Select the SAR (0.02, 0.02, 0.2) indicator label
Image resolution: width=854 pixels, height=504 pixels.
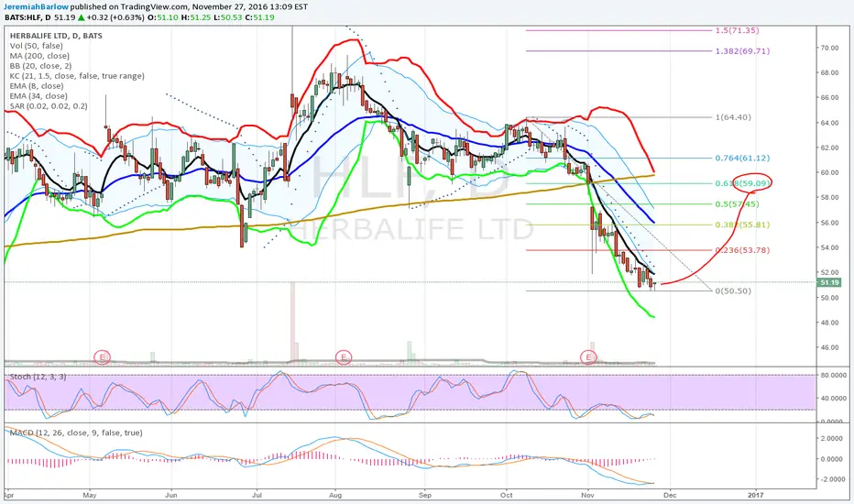pos(49,106)
